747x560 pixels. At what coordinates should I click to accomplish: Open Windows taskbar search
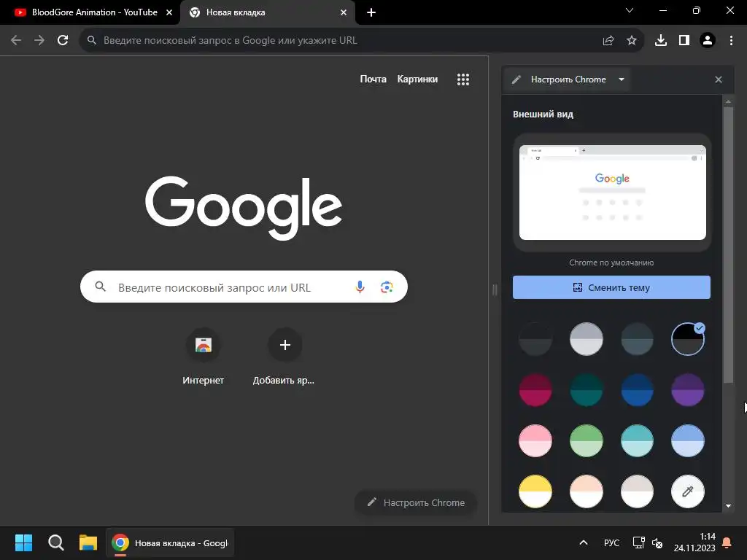point(55,542)
